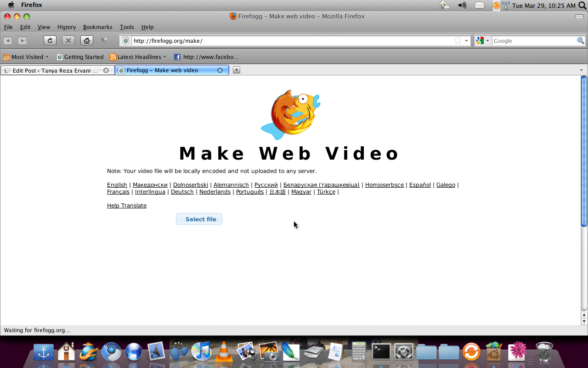Open the Bookmarks menu

click(97, 27)
